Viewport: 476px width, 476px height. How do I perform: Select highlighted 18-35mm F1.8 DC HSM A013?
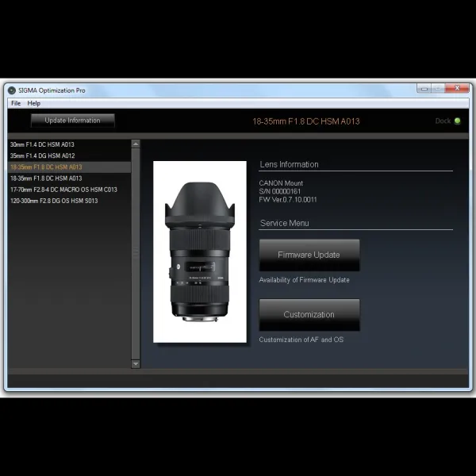pos(69,167)
